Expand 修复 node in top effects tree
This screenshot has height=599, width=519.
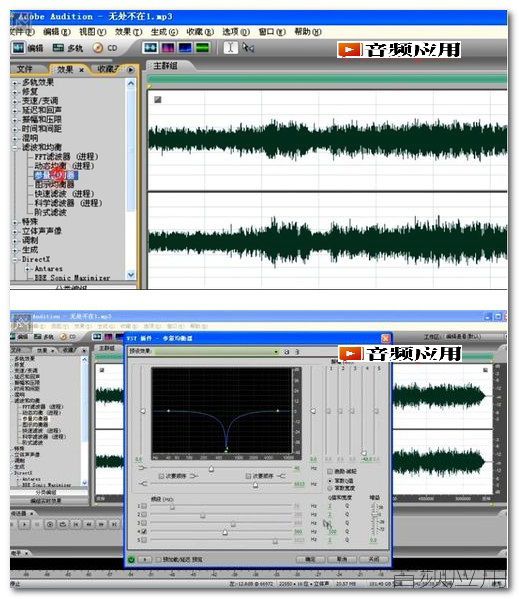[15, 92]
